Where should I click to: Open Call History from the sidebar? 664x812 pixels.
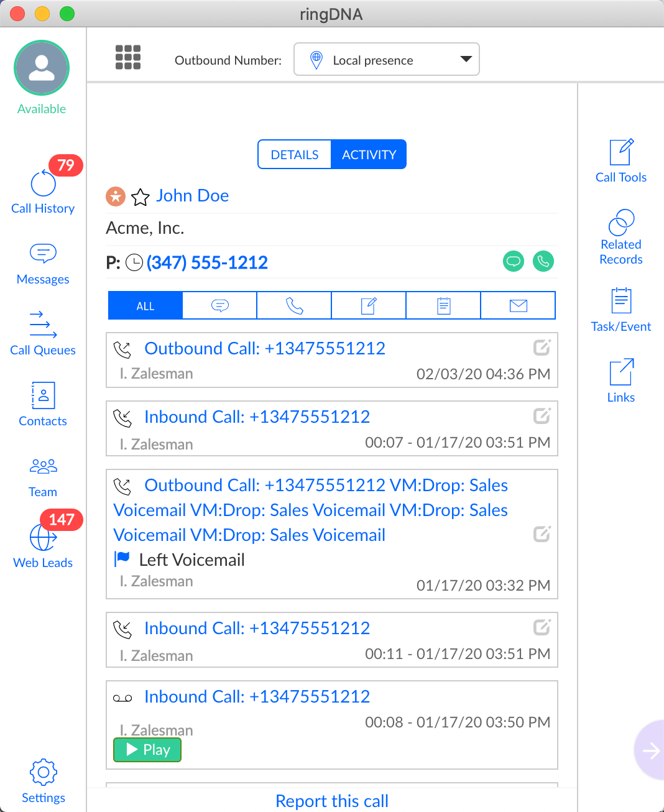43,193
